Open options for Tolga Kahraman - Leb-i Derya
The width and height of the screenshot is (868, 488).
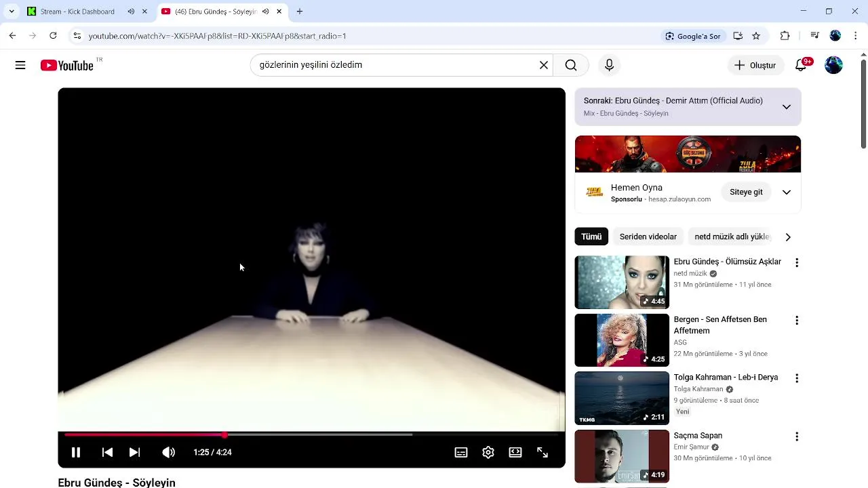coord(797,378)
